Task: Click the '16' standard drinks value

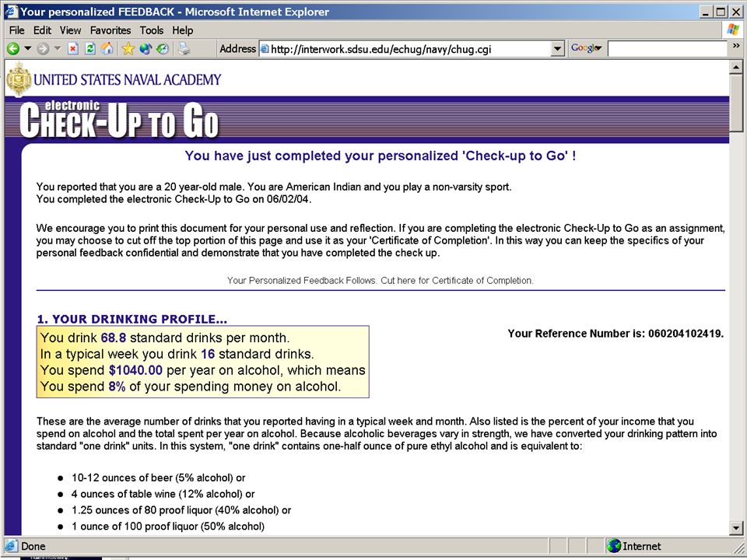Action: (208, 354)
